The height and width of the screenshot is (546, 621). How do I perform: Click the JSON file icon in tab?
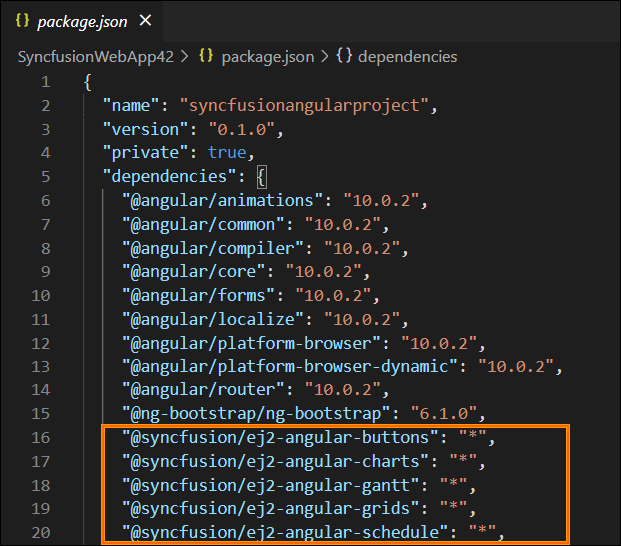[22, 20]
